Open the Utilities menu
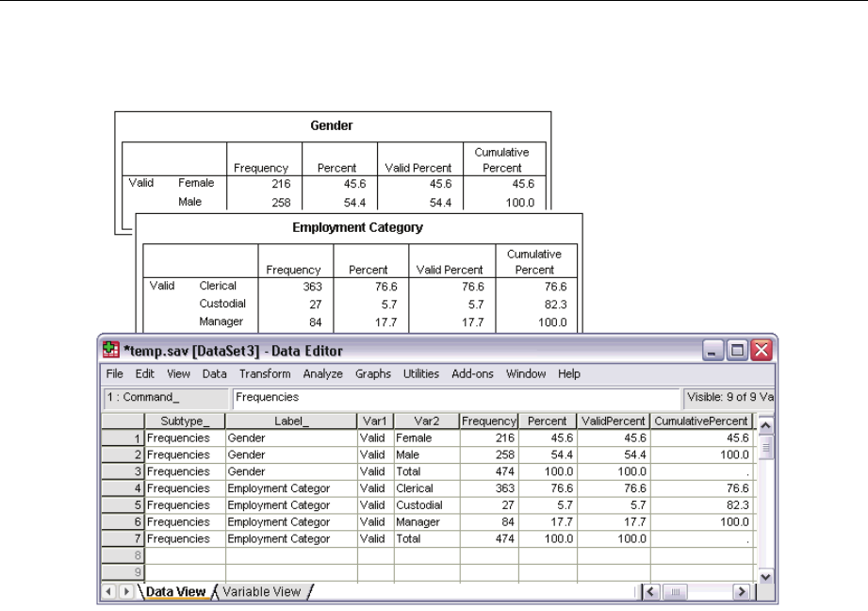Image resolution: width=868 pixels, height=611 pixels. (x=420, y=374)
